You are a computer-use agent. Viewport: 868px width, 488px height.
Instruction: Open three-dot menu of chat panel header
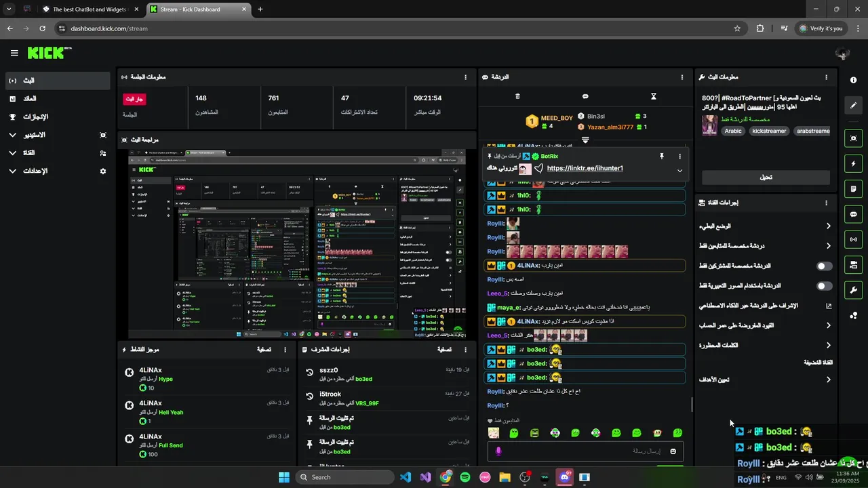[682, 77]
